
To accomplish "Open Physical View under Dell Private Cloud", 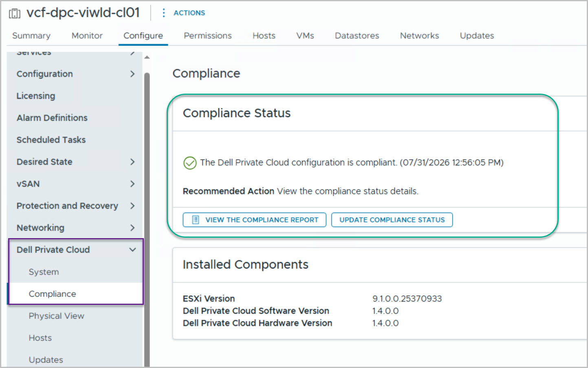I will pos(57,316).
